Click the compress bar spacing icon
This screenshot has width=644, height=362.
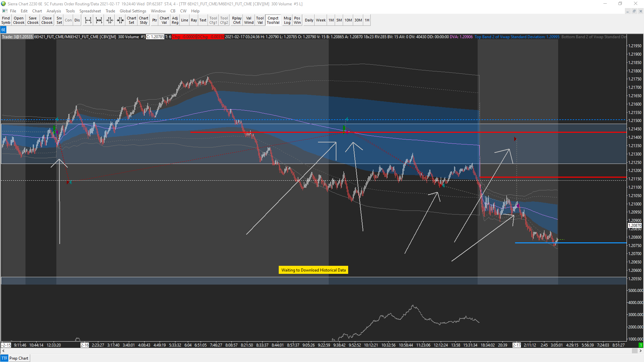[x=110, y=20]
